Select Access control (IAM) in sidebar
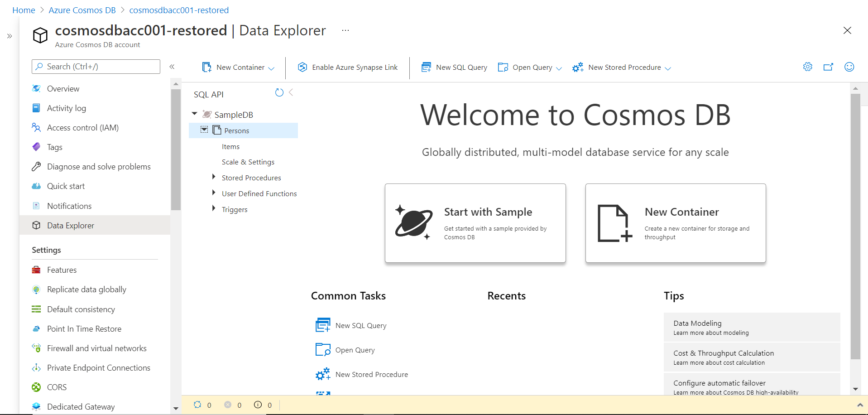This screenshot has width=868, height=415. (83, 128)
